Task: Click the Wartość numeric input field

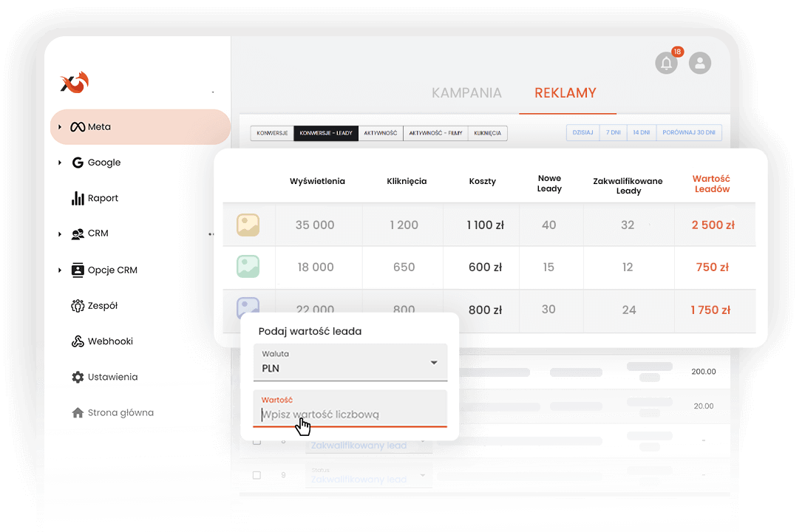Action: (x=350, y=415)
